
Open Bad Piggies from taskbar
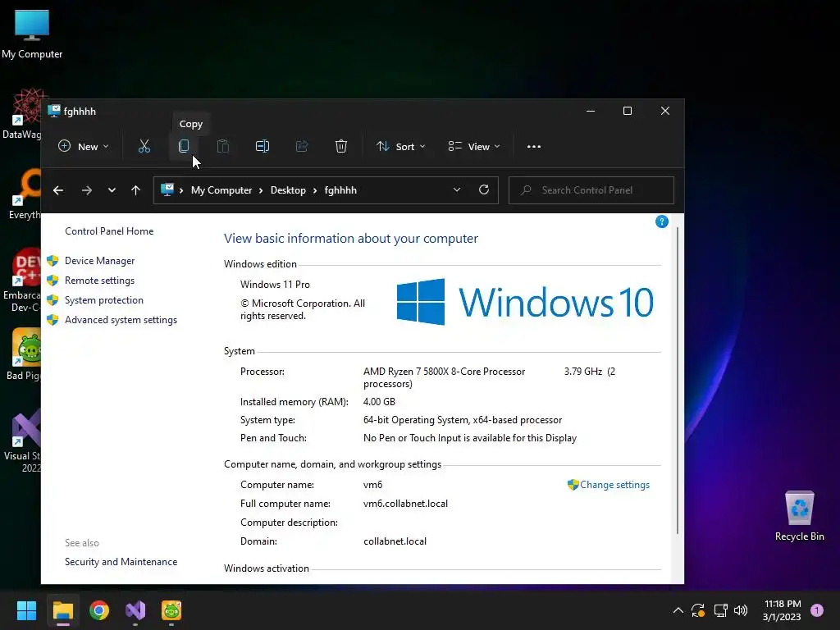point(171,610)
